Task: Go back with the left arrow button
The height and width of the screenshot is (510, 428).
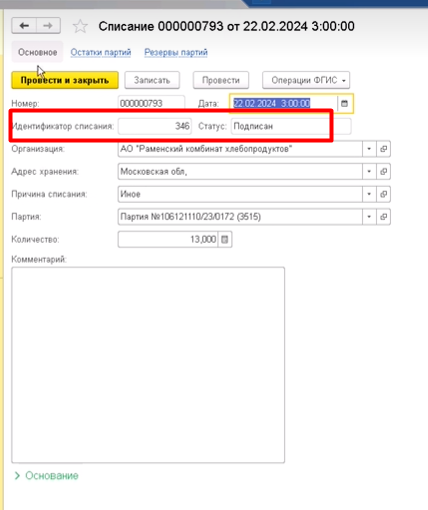Action: [x=24, y=26]
